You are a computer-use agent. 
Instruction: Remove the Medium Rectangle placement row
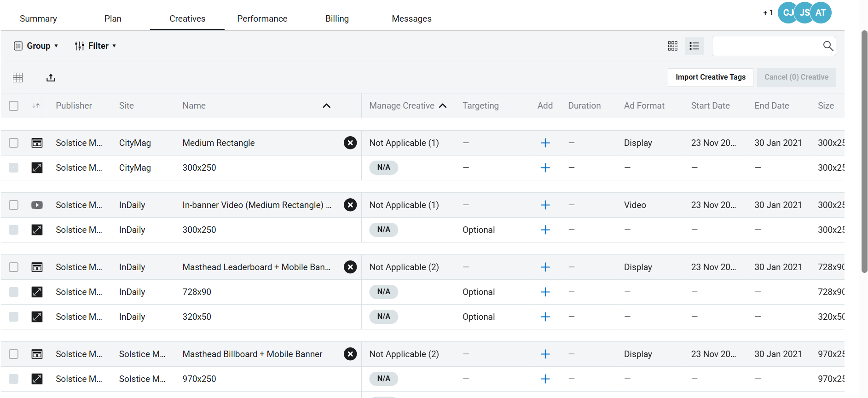click(350, 143)
